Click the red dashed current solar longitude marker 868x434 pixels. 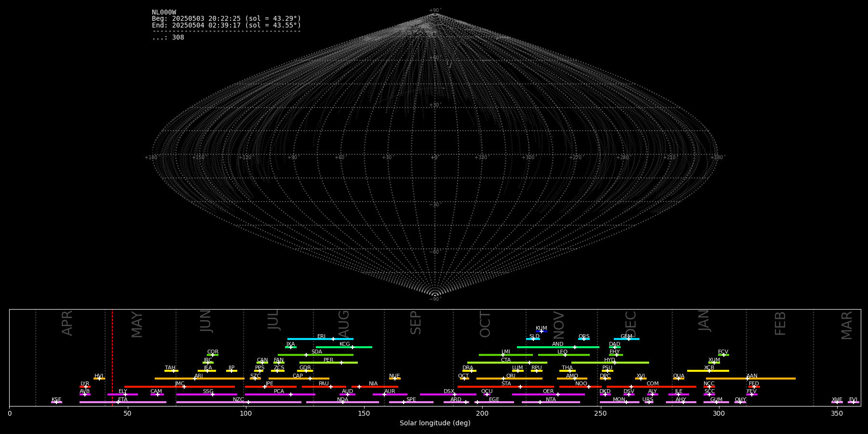point(112,357)
